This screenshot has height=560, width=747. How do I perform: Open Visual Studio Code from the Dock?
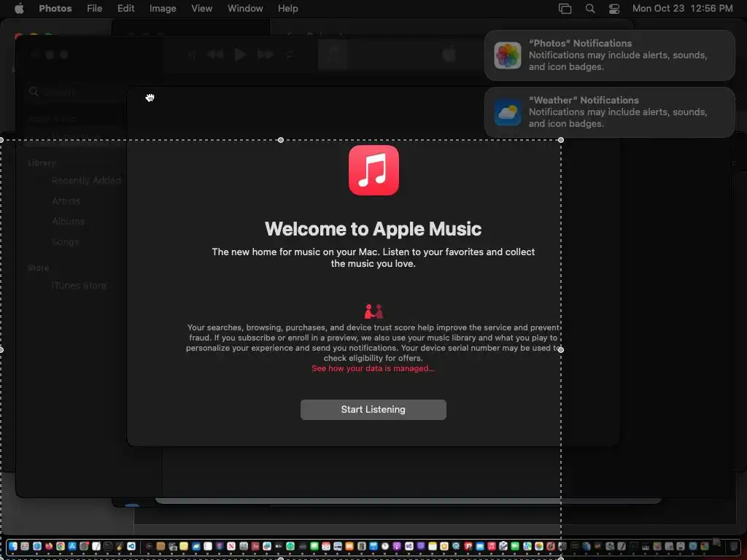pyautogui.click(x=131, y=546)
